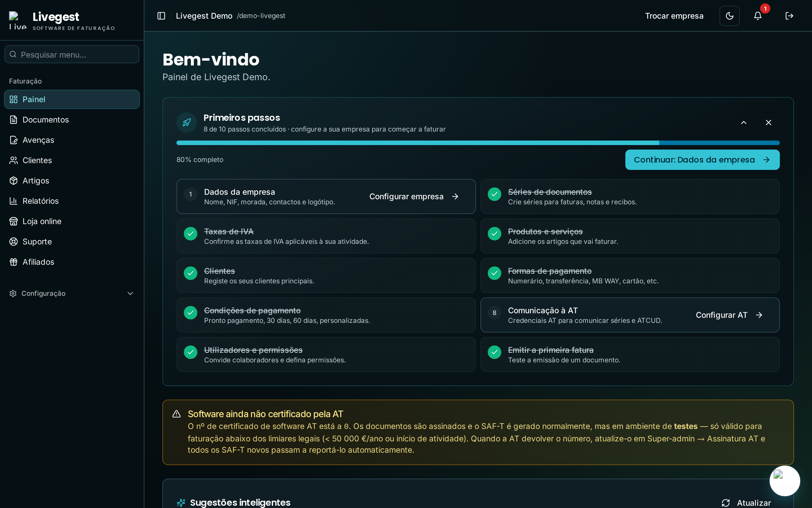Click the Comunicação à AT step title

(x=542, y=310)
